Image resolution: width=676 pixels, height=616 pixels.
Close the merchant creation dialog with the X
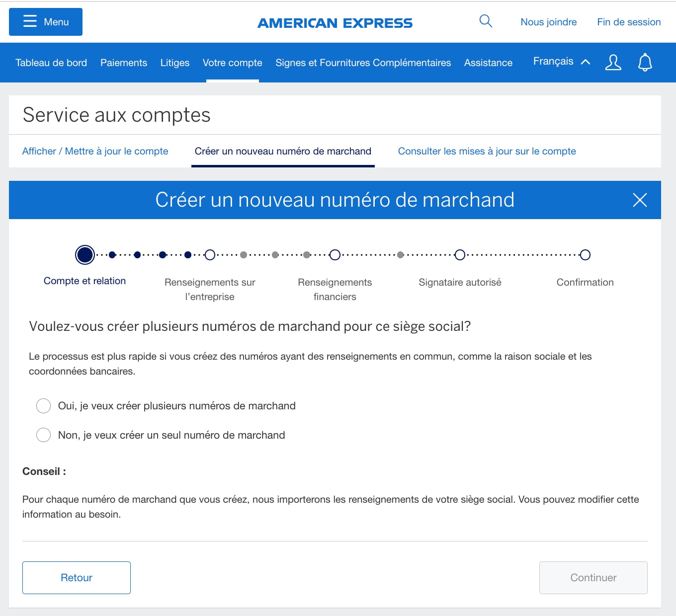pos(640,200)
